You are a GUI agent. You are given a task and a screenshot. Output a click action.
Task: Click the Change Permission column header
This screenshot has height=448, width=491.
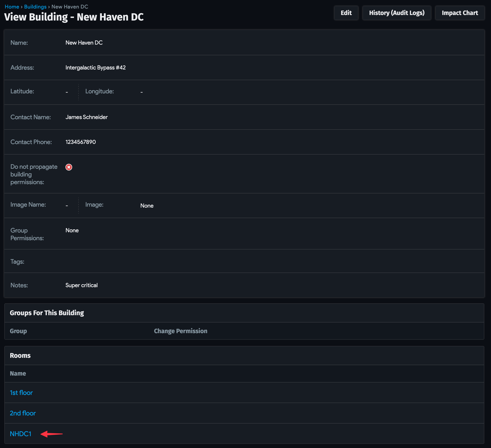tap(181, 331)
